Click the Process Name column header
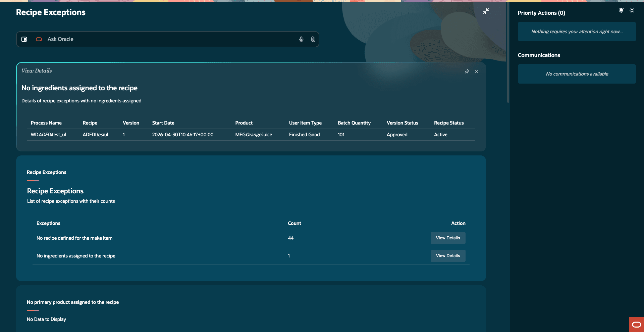 (46, 123)
